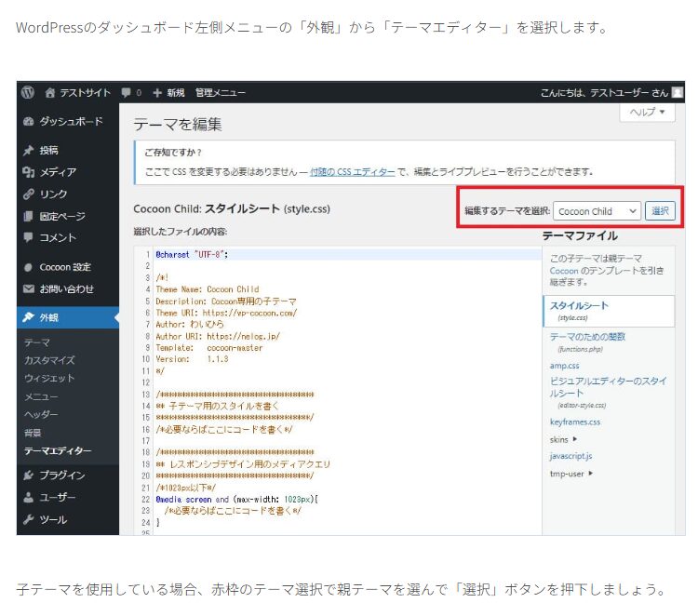This screenshot has height=616, width=698.
Task: Expand the tmp-user folder in theme files
Action: click(x=570, y=474)
